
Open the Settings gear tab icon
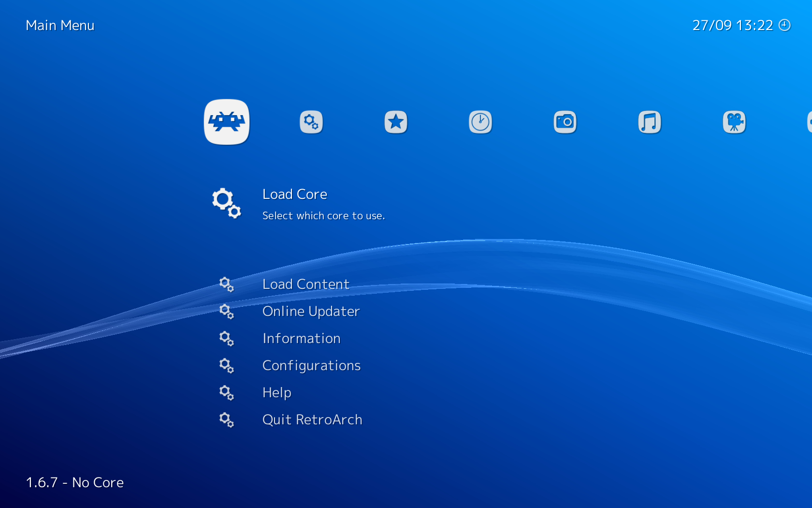(x=311, y=121)
